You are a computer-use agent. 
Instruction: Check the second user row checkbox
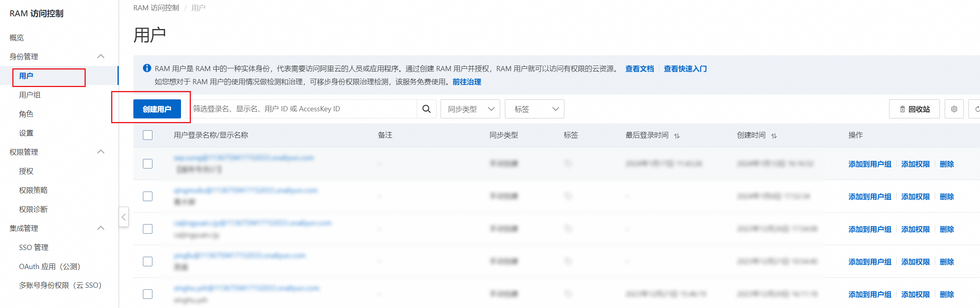pyautogui.click(x=148, y=196)
